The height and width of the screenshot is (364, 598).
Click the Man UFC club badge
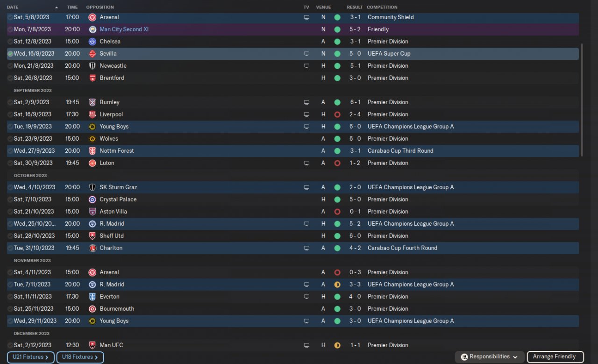[92, 345]
